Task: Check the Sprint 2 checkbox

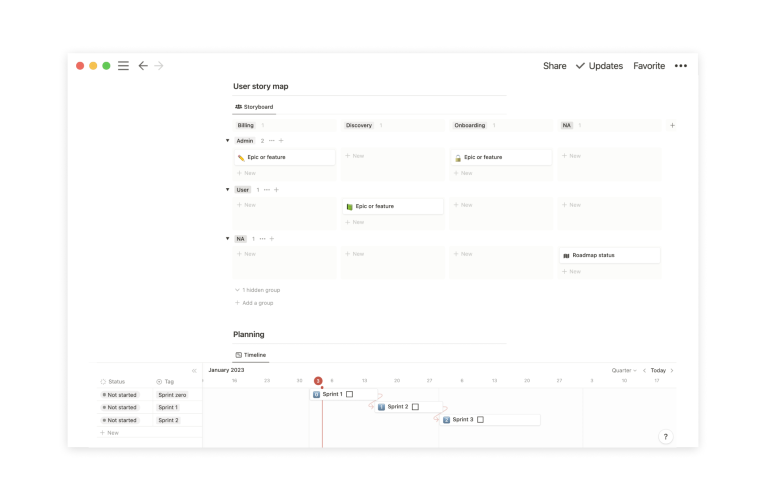Action: point(415,407)
